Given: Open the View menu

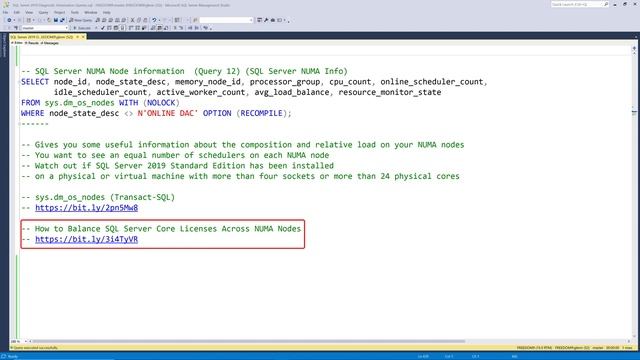Looking at the screenshot, I should click(29, 13).
